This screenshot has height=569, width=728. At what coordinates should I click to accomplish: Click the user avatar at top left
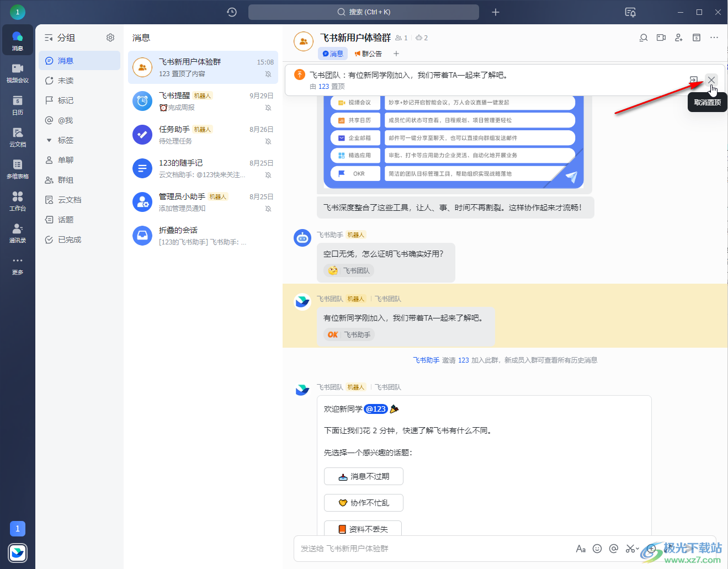click(x=18, y=12)
